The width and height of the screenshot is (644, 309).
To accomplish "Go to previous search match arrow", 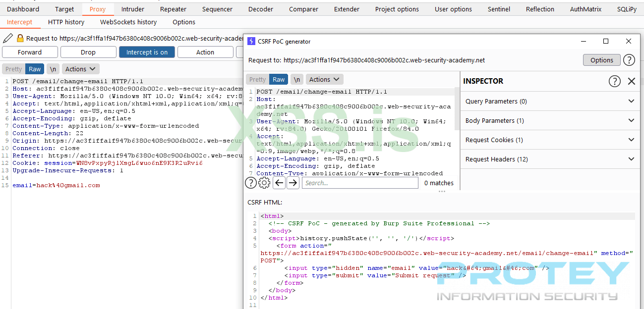I will click(x=279, y=183).
